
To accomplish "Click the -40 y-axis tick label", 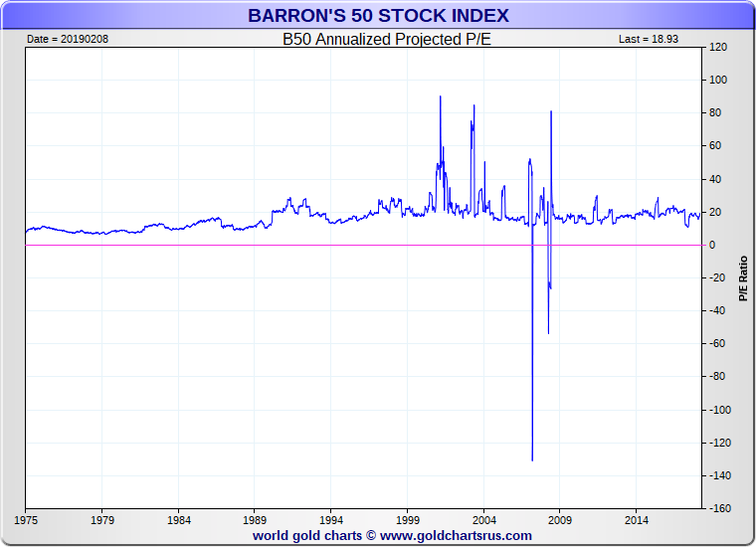I will pos(717,310).
